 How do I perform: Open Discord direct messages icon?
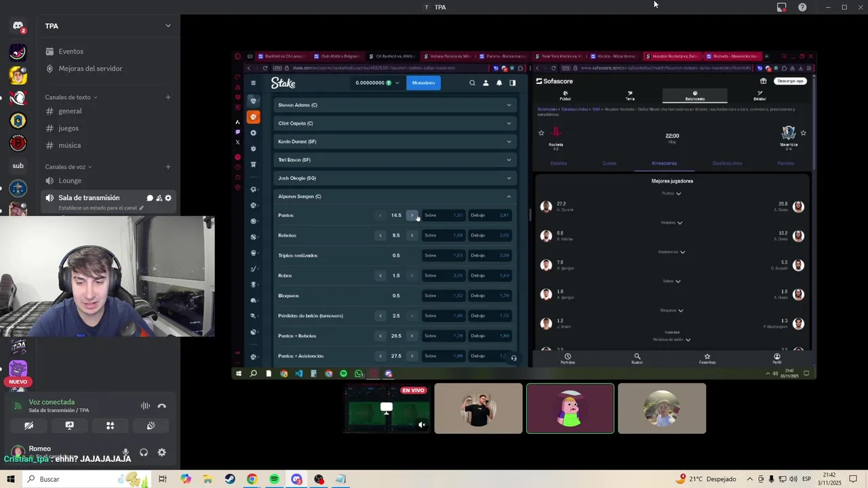coord(18,26)
